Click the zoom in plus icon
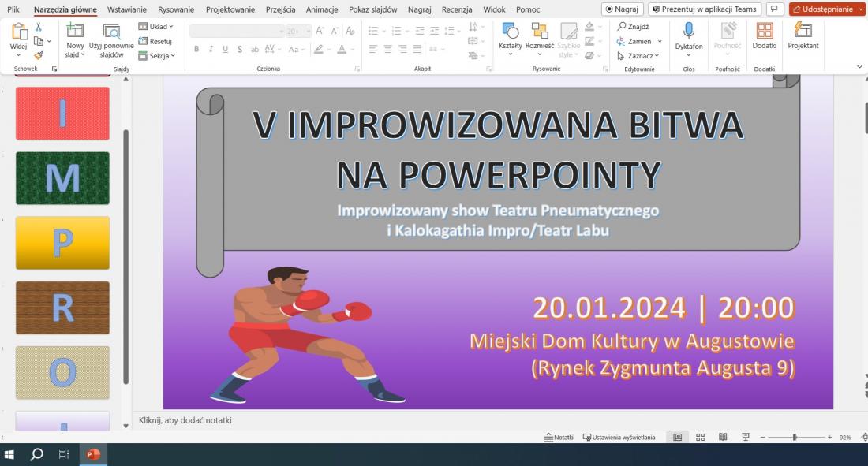 (829, 438)
